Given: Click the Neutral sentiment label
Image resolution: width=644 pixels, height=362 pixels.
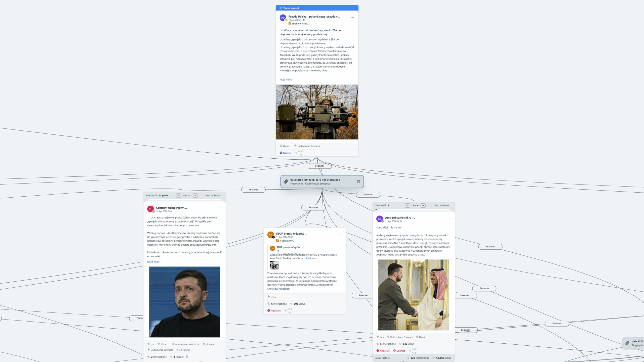Looking at the screenshot, I should (x=287, y=153).
